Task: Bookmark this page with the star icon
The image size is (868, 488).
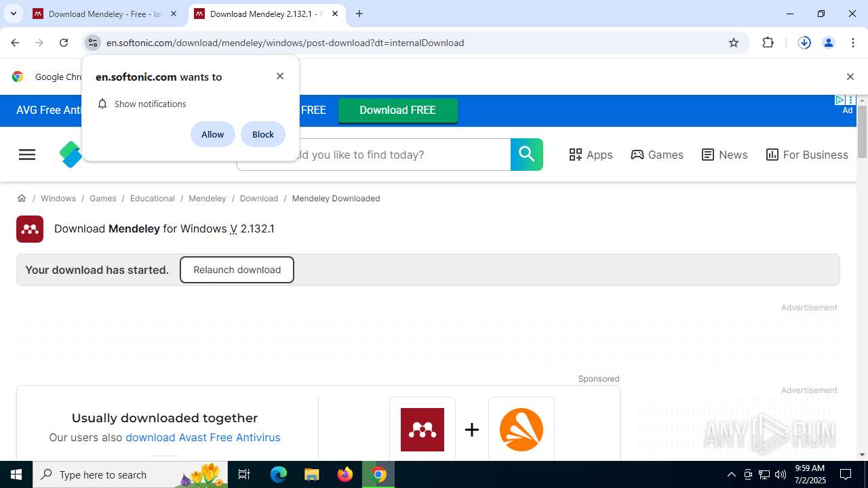Action: tap(734, 43)
